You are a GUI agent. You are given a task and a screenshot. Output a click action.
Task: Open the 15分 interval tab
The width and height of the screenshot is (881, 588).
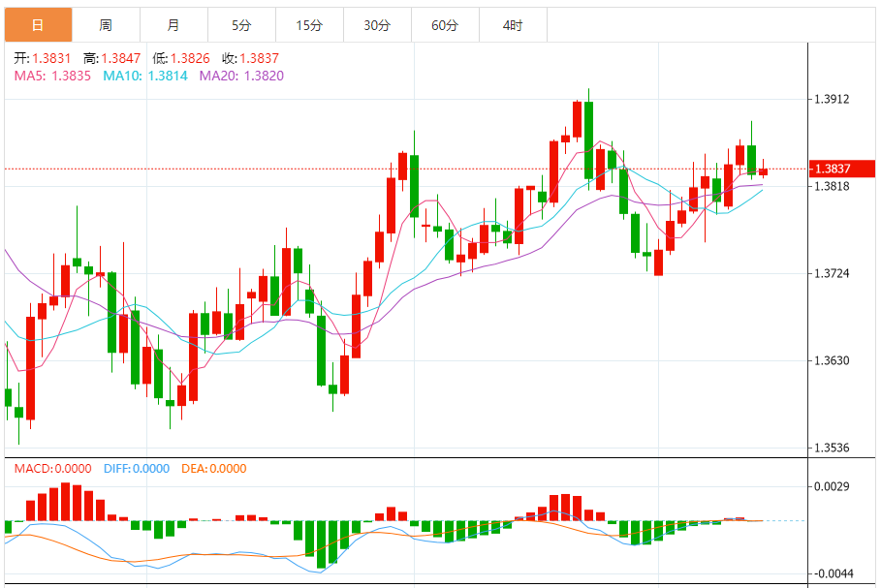(x=309, y=25)
